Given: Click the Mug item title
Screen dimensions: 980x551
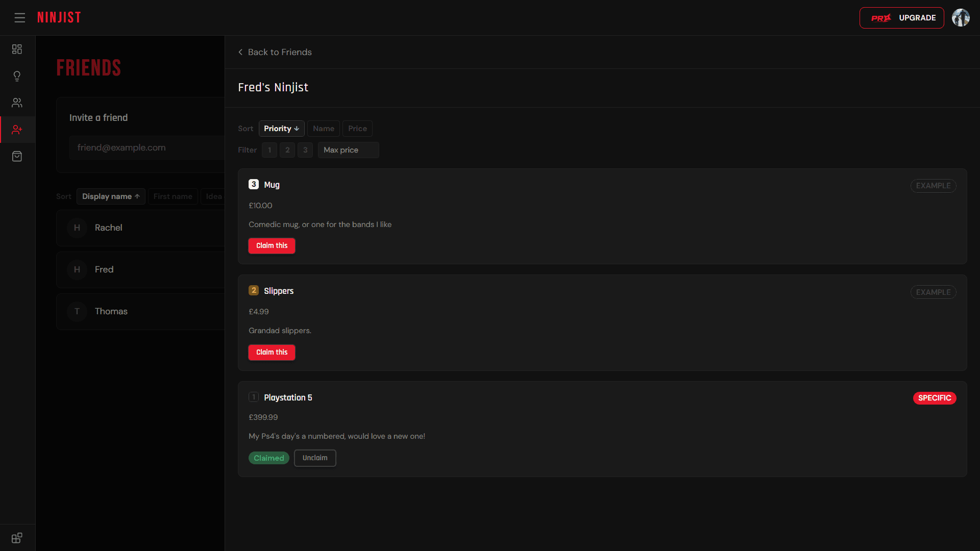Looking at the screenshot, I should point(272,185).
